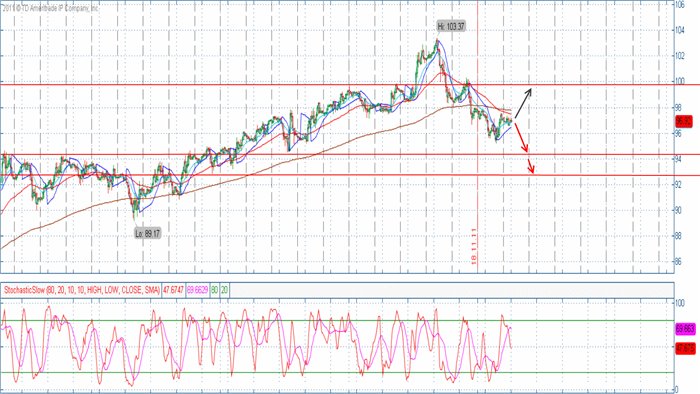
Task: Click the vertical red date marker label
Action: tap(474, 246)
